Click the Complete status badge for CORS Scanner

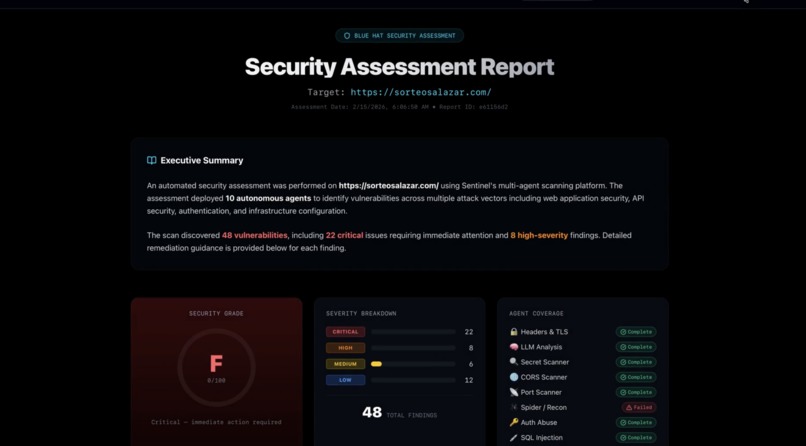(636, 377)
